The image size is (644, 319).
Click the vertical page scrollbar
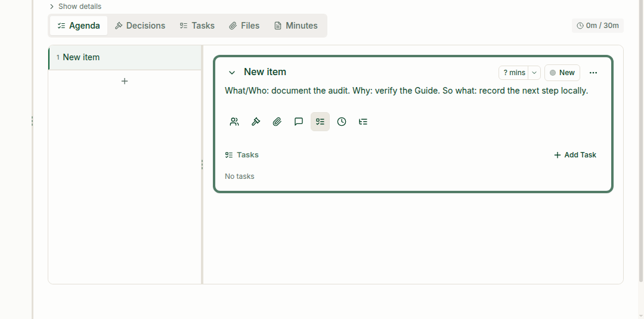641,141
